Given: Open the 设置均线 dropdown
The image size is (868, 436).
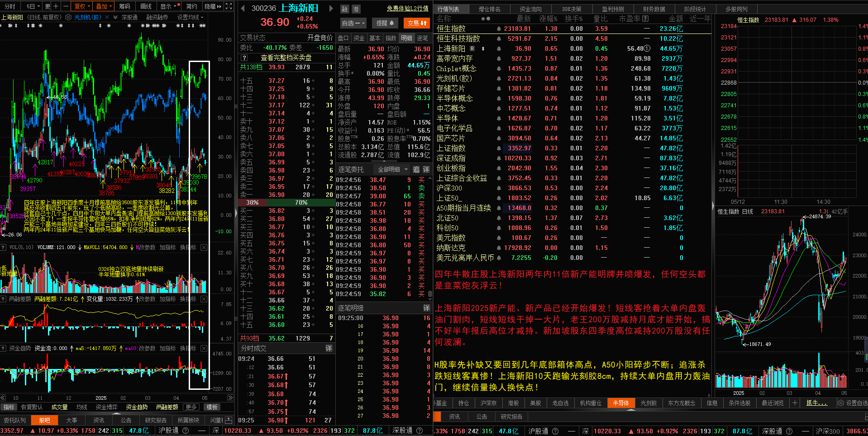Looking at the screenshot, I should point(190,17).
